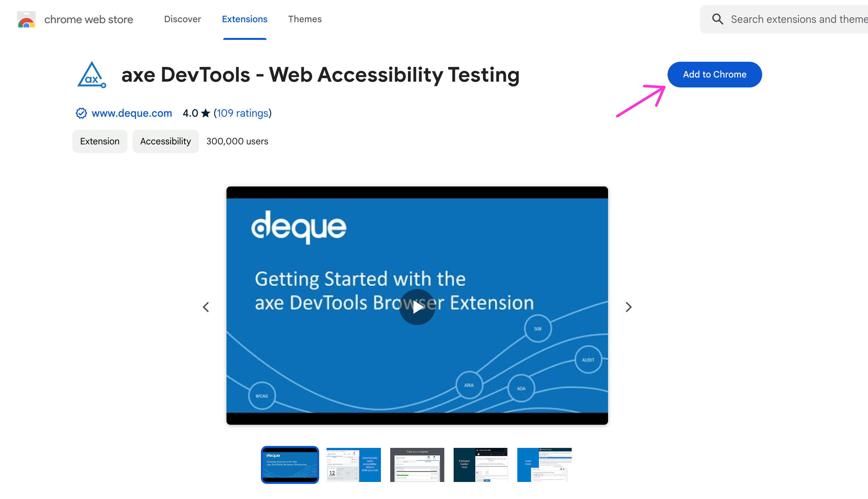This screenshot has height=499, width=868.
Task: Click chrome web store title text
Action: coord(89,20)
